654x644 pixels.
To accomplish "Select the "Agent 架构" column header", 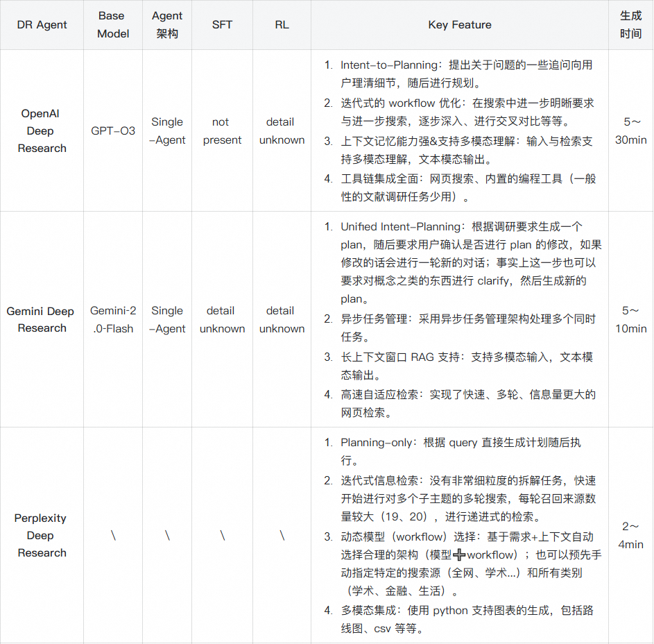I will click(166, 24).
